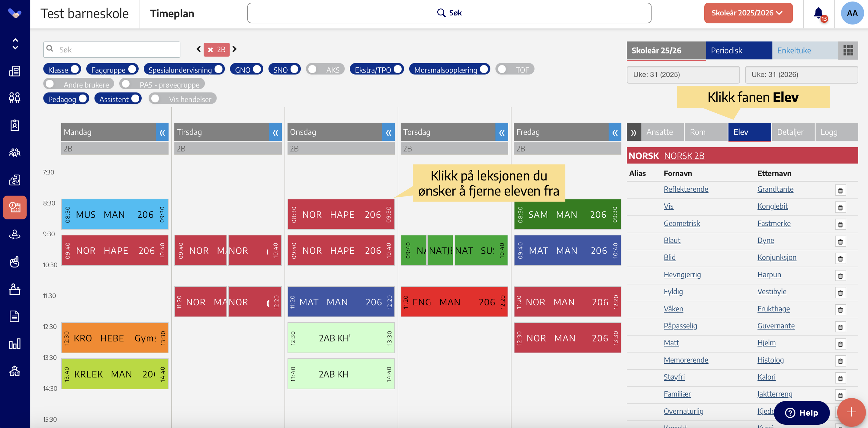Open student link Reflekterende
This screenshot has height=428, width=868.
(x=686, y=189)
